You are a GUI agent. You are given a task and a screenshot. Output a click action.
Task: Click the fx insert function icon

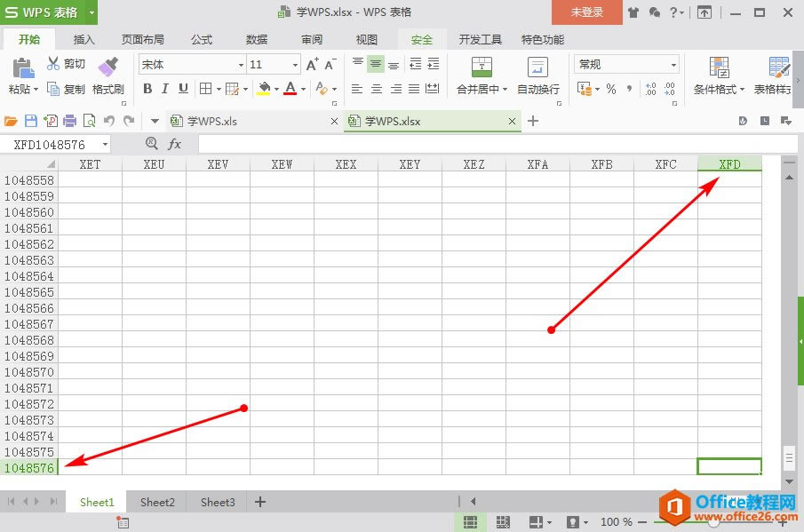(x=175, y=143)
